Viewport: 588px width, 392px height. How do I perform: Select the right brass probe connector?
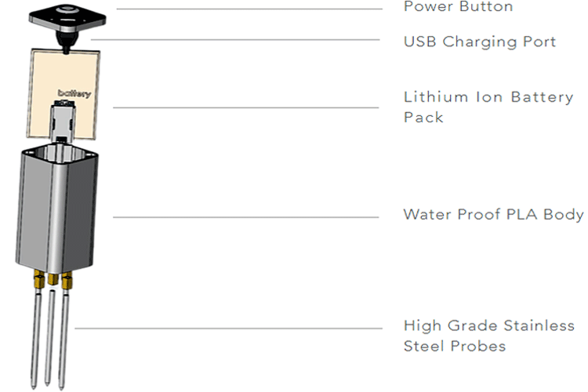tap(69, 278)
